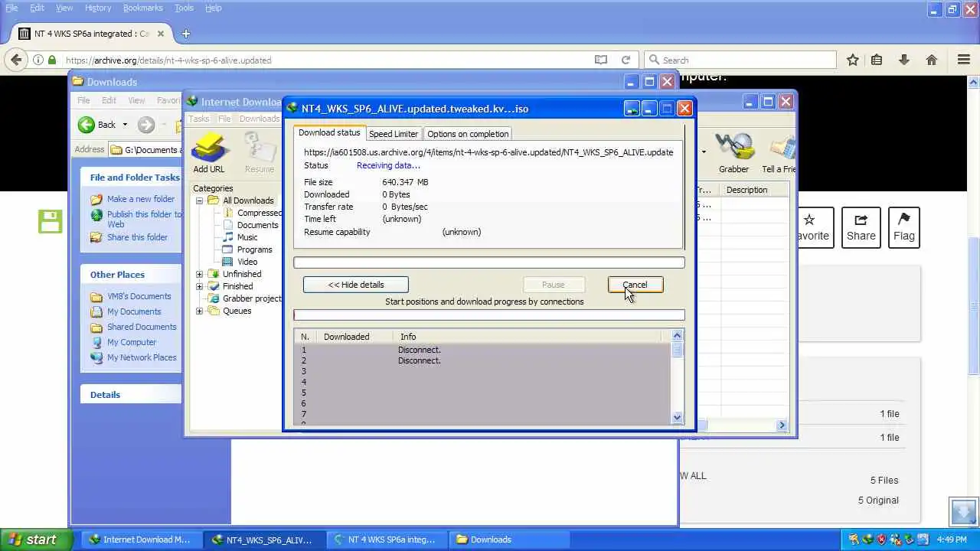Open Firefox Bookmarks menu

142,8
